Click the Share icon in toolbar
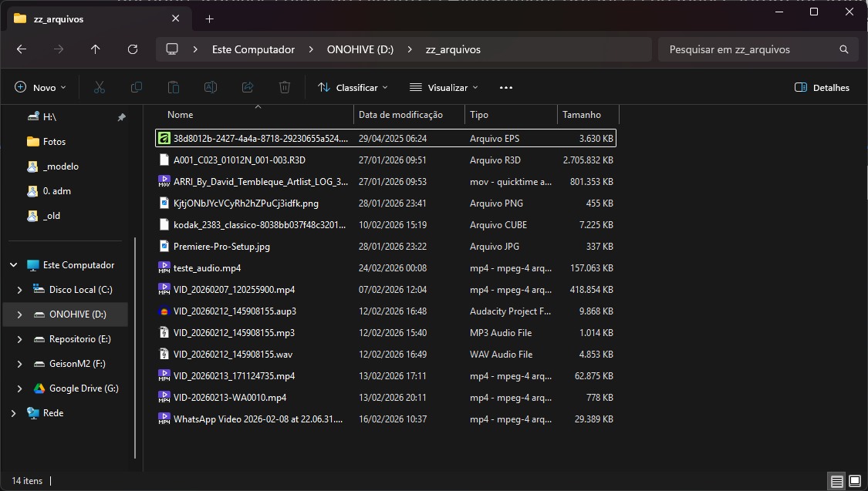Viewport: 868px width, 491px height. click(248, 88)
